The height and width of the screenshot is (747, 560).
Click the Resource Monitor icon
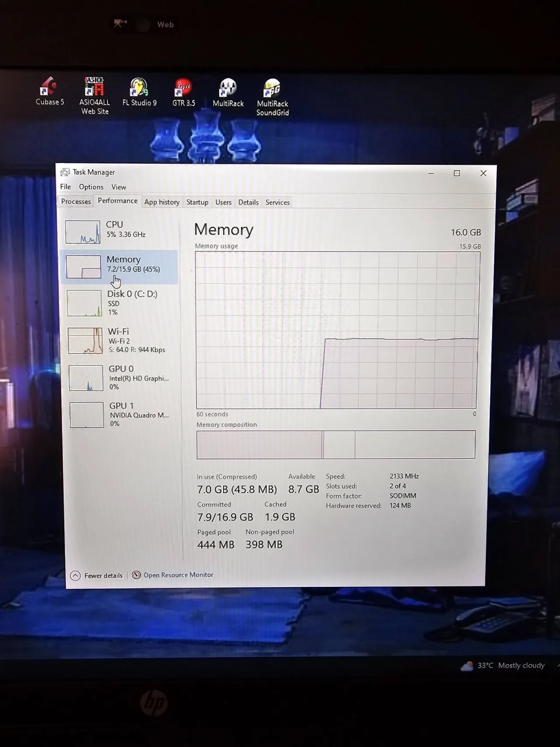click(x=136, y=575)
